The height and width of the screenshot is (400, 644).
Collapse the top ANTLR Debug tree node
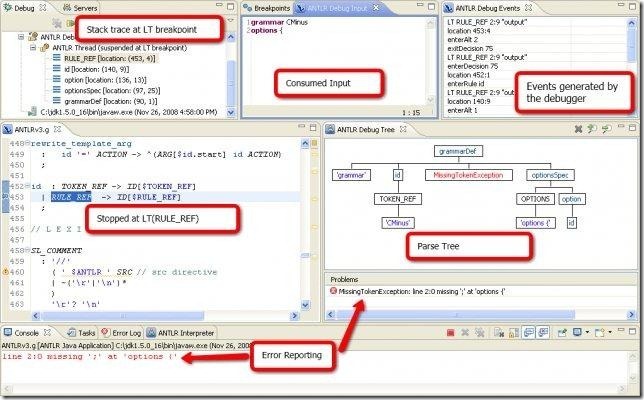(x=21, y=37)
